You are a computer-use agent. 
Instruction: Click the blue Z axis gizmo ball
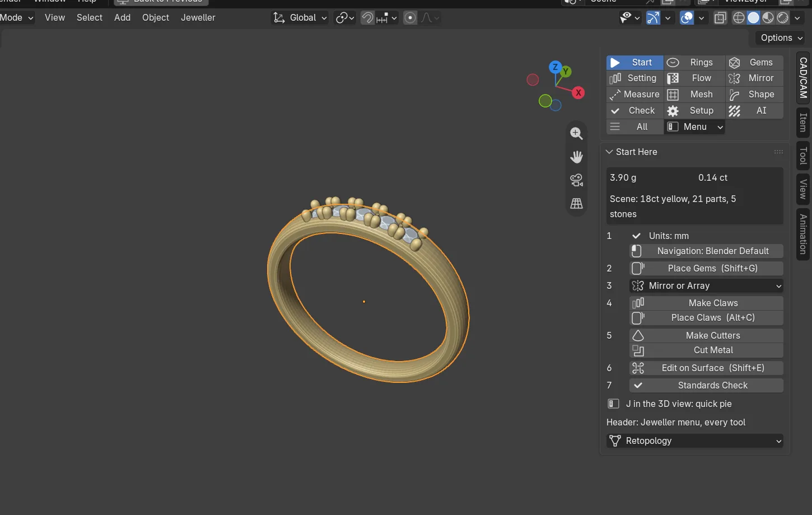pyautogui.click(x=555, y=67)
